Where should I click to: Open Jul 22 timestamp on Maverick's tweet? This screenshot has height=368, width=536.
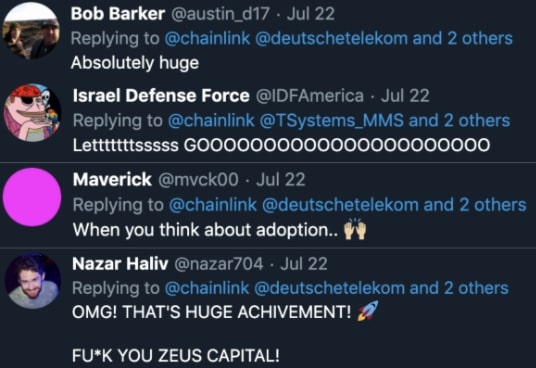281,180
